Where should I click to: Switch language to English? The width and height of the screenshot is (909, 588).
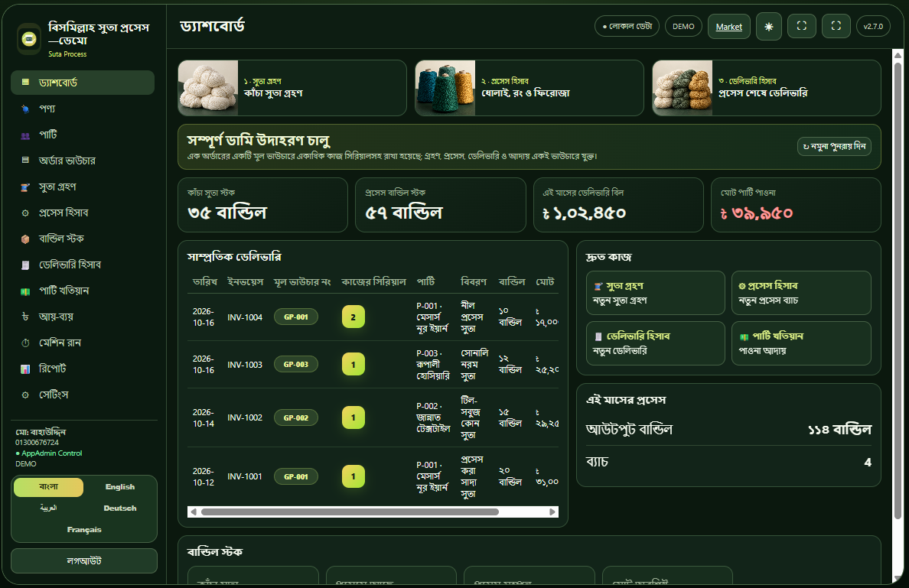tap(120, 487)
